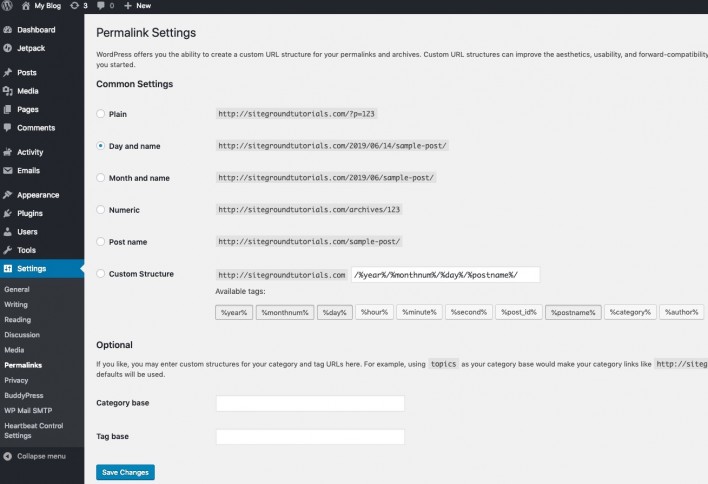Choose the Month and name radio option
The width and height of the screenshot is (708, 484).
click(101, 178)
